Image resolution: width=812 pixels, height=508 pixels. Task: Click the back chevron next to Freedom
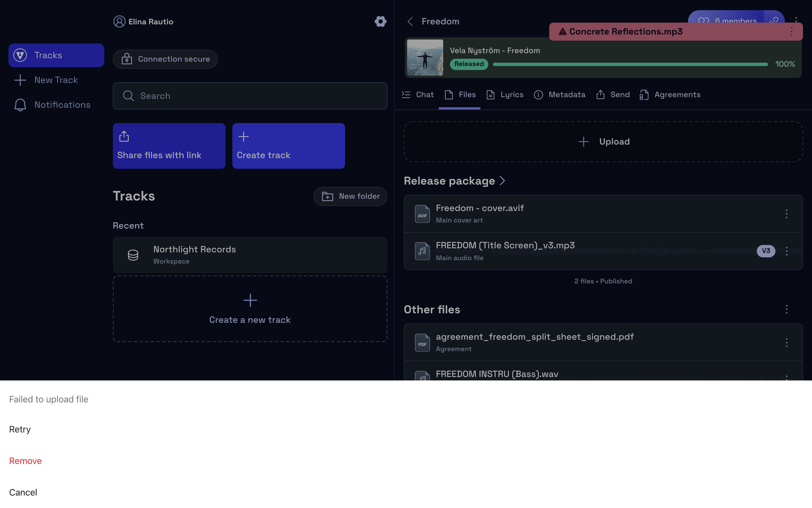[x=410, y=22]
